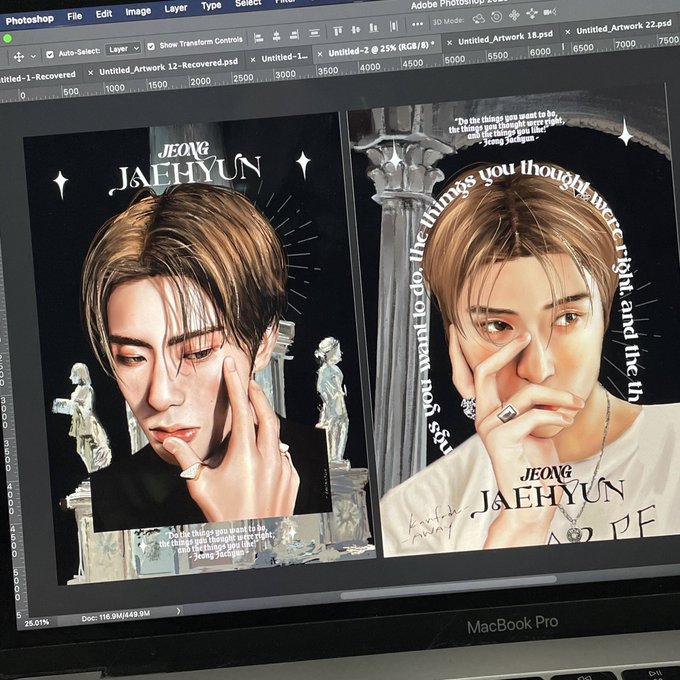Open the Photoshop application menu

click(29, 20)
